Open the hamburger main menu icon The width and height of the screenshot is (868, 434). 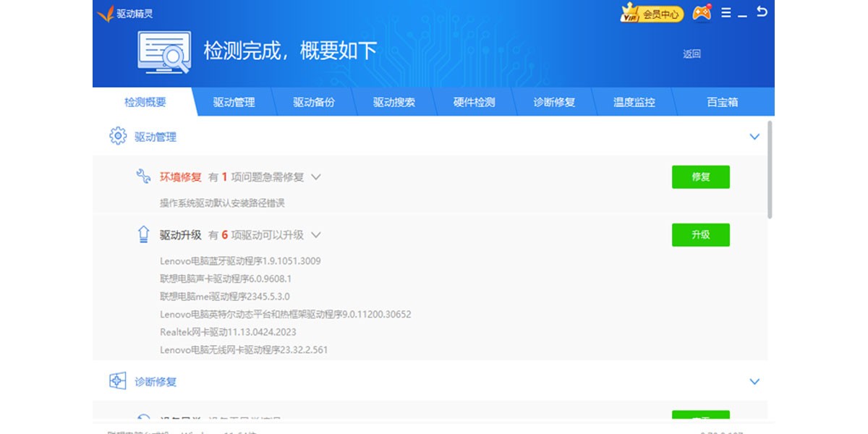[726, 12]
